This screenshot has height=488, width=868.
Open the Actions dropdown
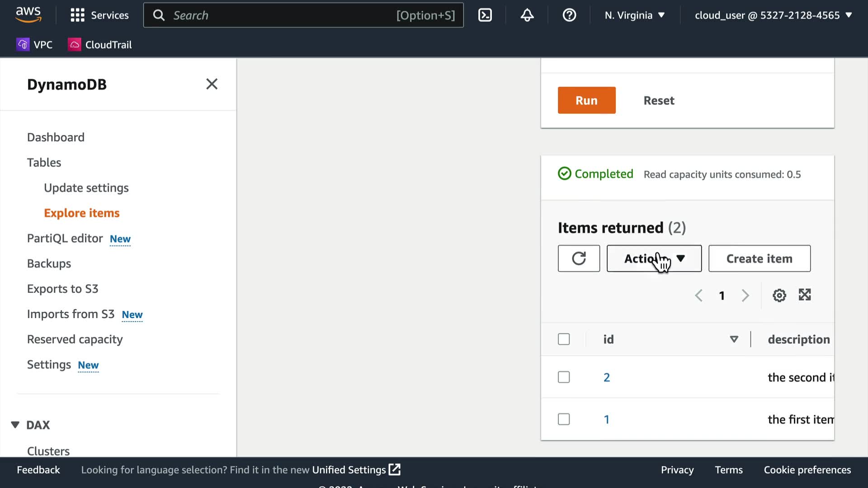coord(654,258)
